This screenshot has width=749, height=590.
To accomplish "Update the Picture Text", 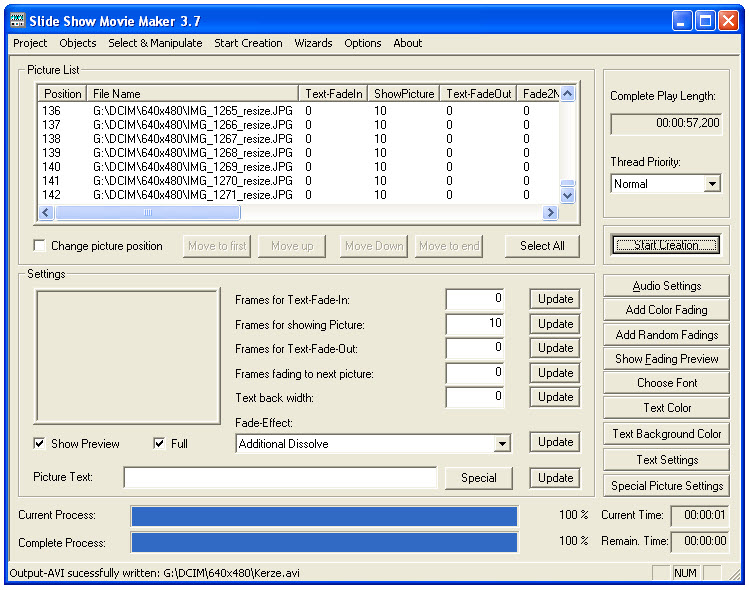I will click(555, 478).
